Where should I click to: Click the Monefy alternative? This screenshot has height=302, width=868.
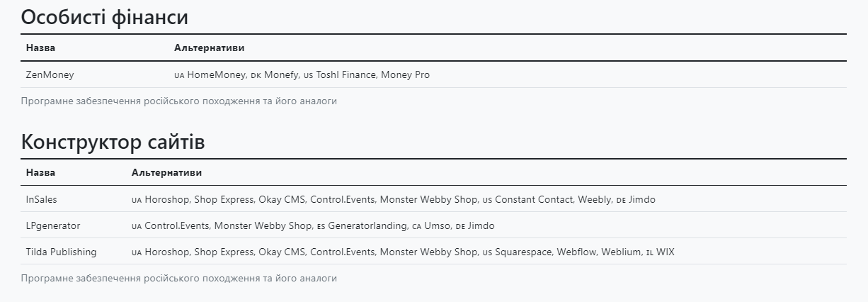point(281,74)
